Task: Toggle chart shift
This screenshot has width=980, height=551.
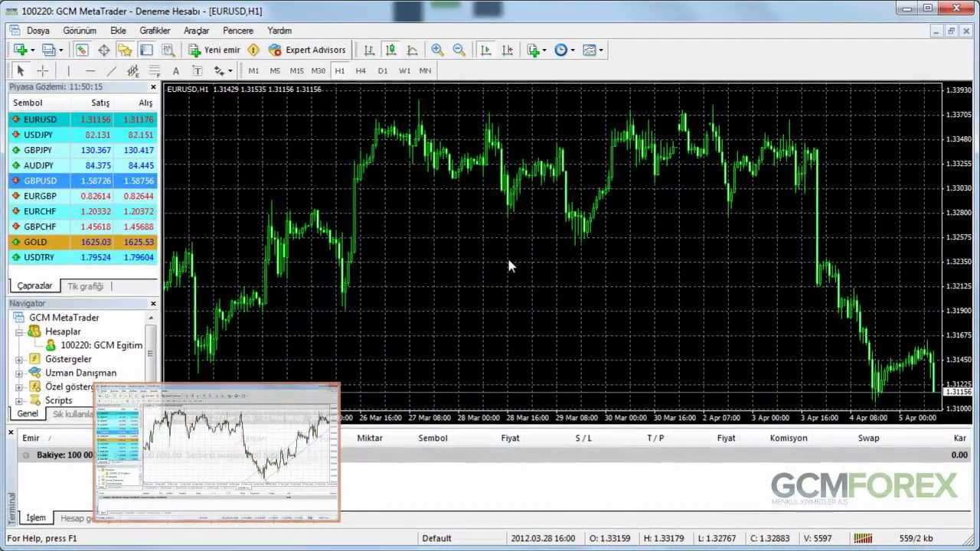Action: (x=507, y=50)
